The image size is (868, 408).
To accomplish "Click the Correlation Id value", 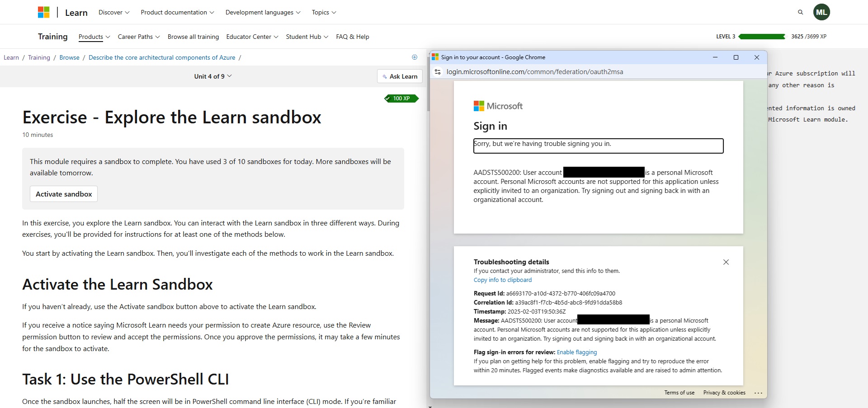I will [569, 303].
